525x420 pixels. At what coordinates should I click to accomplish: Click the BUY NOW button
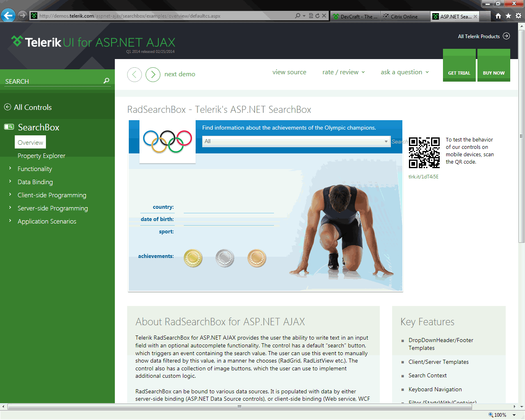pos(494,65)
